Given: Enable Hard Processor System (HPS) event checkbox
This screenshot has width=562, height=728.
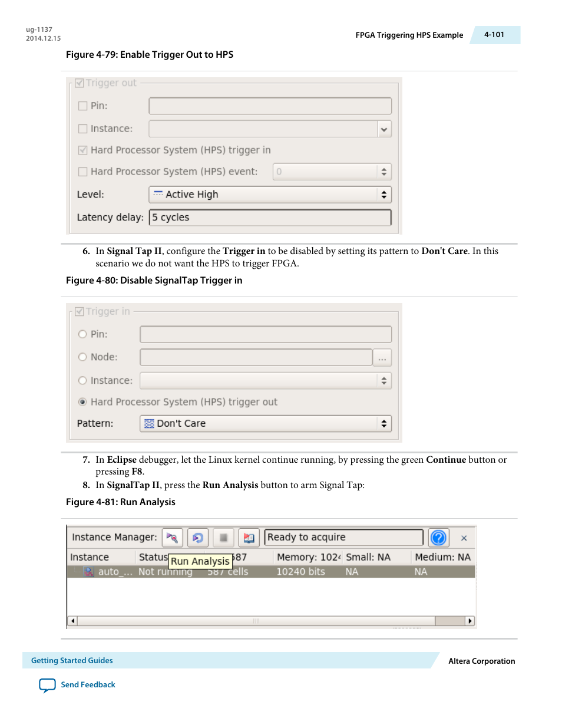Looking at the screenshot, I should click(x=83, y=172).
